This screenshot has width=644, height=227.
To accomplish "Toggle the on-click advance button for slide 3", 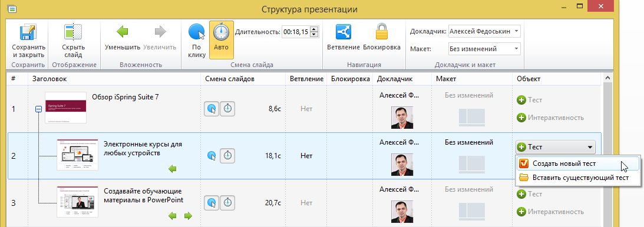I will 212,202.
